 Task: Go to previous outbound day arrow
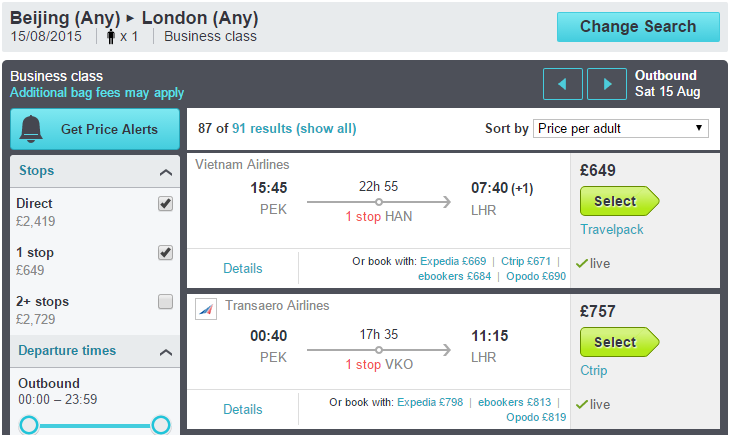(x=563, y=84)
